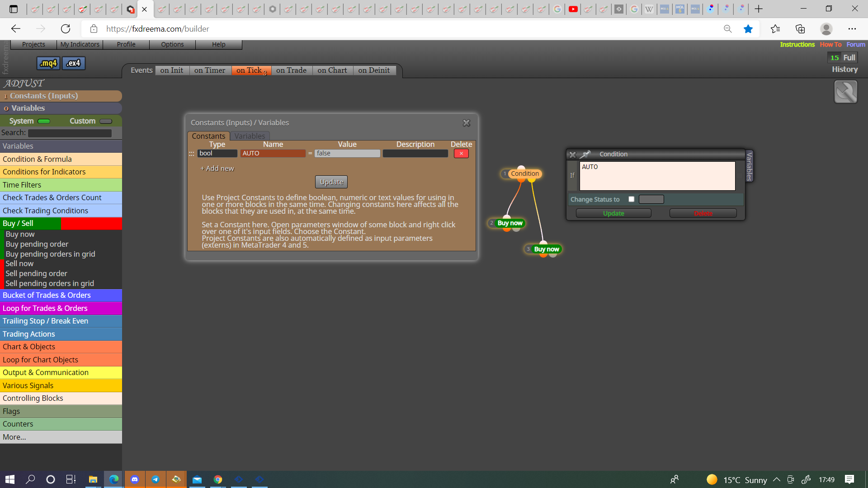Image resolution: width=868 pixels, height=488 pixels.
Task: Open the Windows notification center
Action: 849,479
